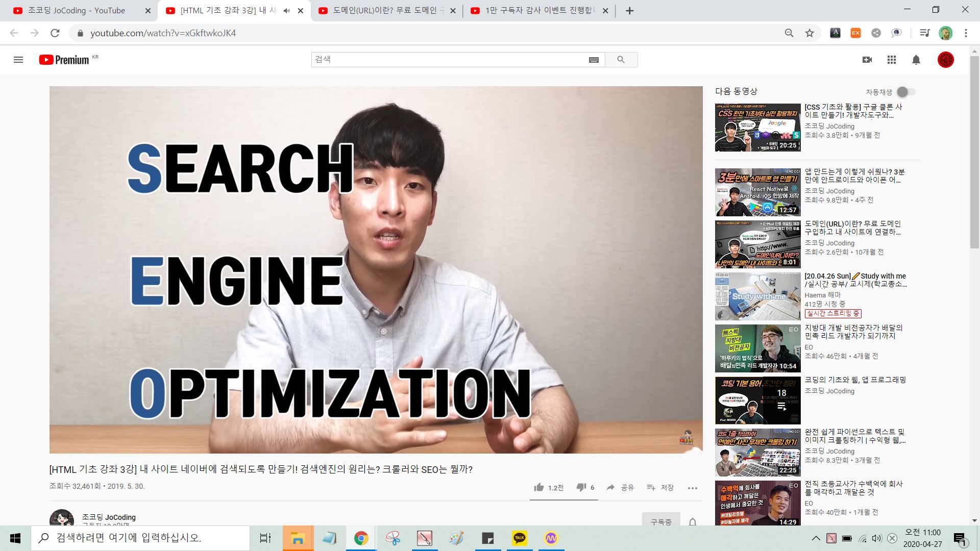Open the taskbar clock and date
Screen dimensions: 980x551
click(x=923, y=538)
